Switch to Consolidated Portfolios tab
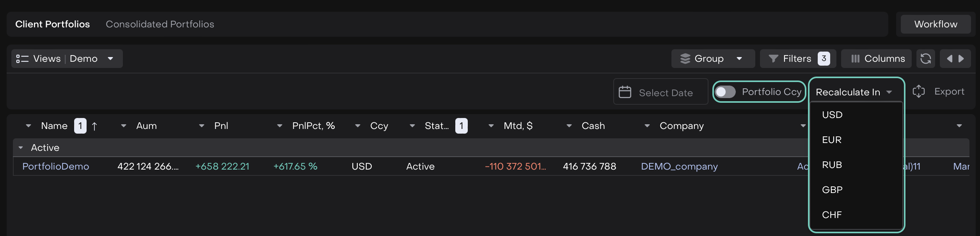The height and width of the screenshot is (236, 980). (x=160, y=24)
